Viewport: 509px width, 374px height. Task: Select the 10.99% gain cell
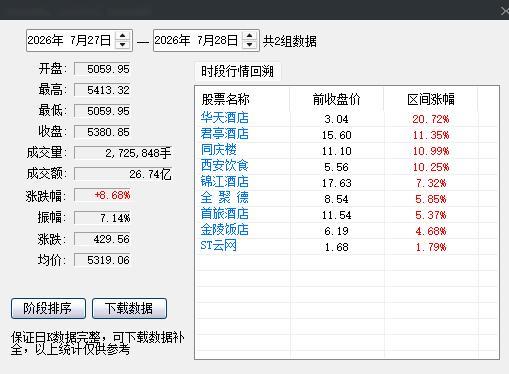[431, 151]
